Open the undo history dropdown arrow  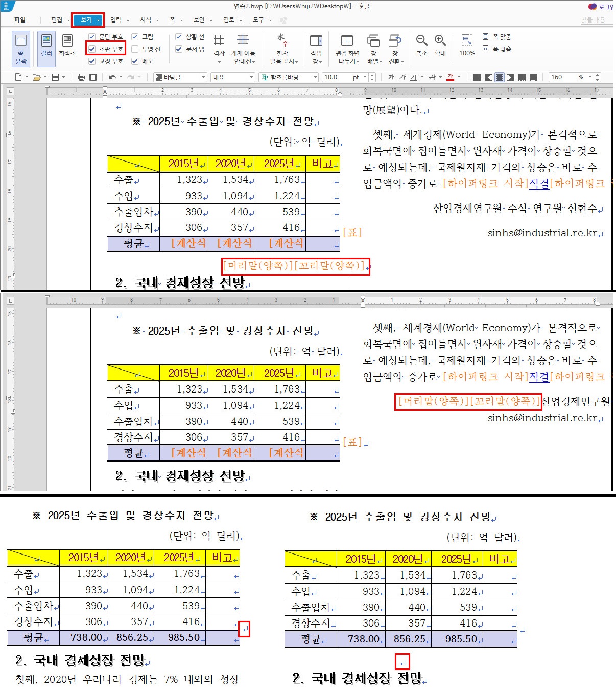[x=120, y=77]
